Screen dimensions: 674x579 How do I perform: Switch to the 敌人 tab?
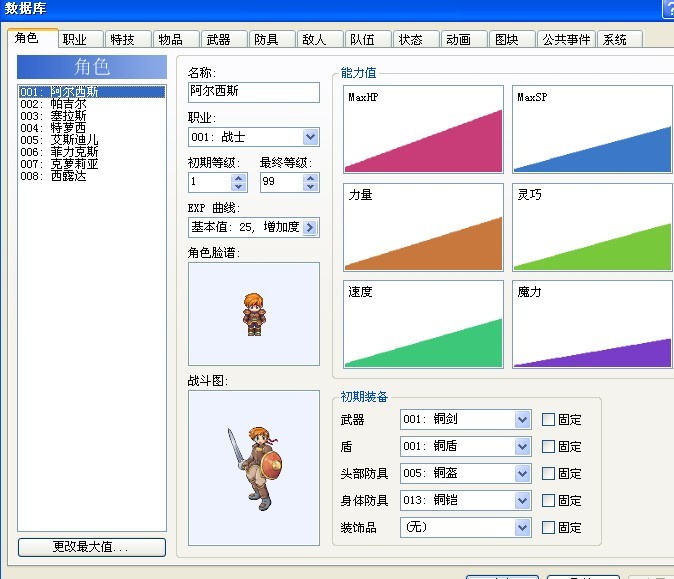tap(321, 40)
